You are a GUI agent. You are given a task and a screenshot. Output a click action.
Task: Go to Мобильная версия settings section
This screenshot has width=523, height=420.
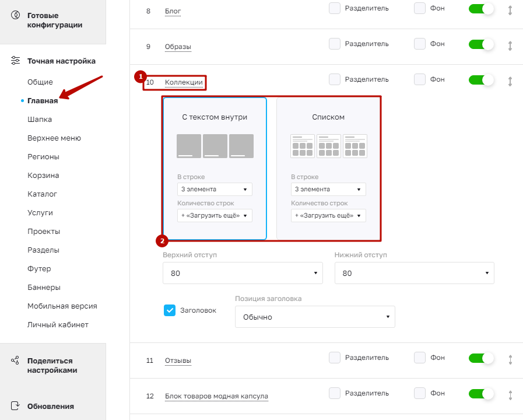tap(62, 306)
